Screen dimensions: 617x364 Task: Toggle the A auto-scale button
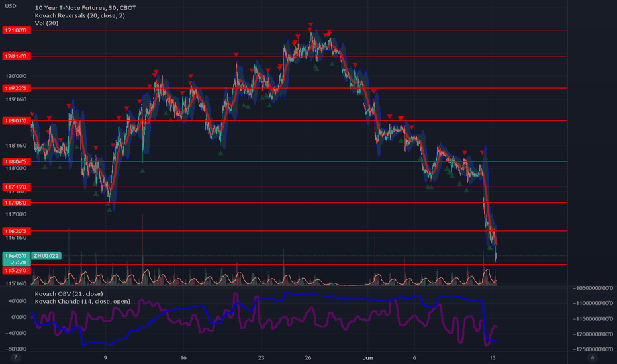coord(593,357)
